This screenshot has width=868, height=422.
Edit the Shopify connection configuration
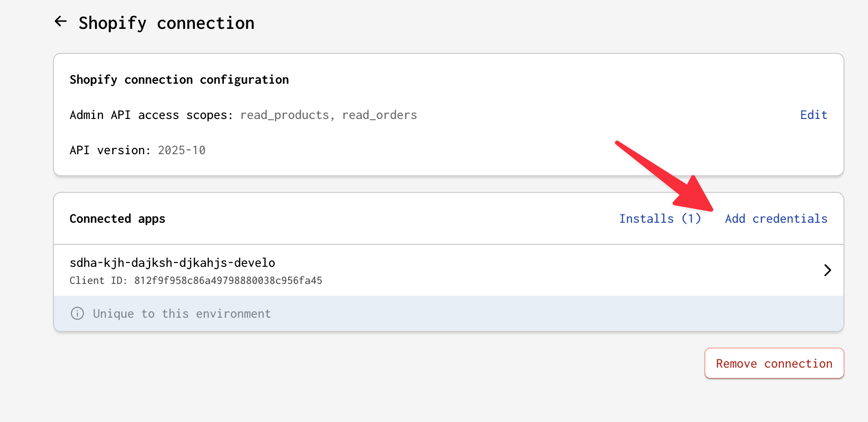click(x=813, y=115)
